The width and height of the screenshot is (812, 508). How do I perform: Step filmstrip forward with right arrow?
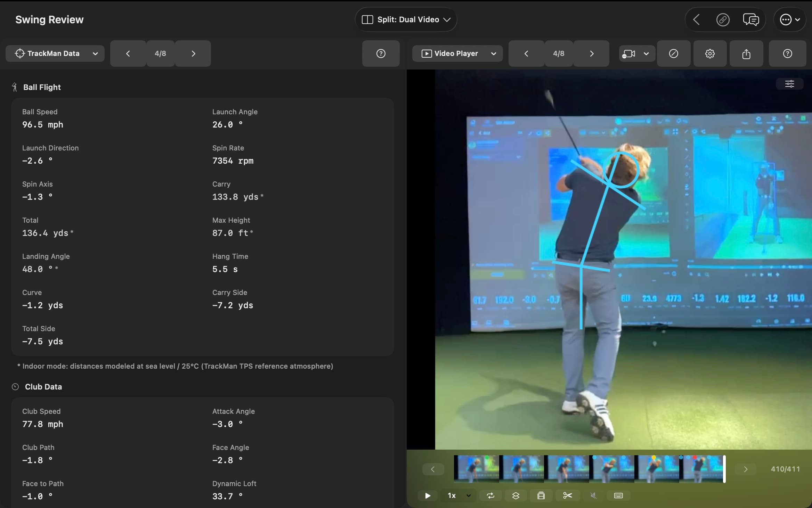pyautogui.click(x=745, y=469)
